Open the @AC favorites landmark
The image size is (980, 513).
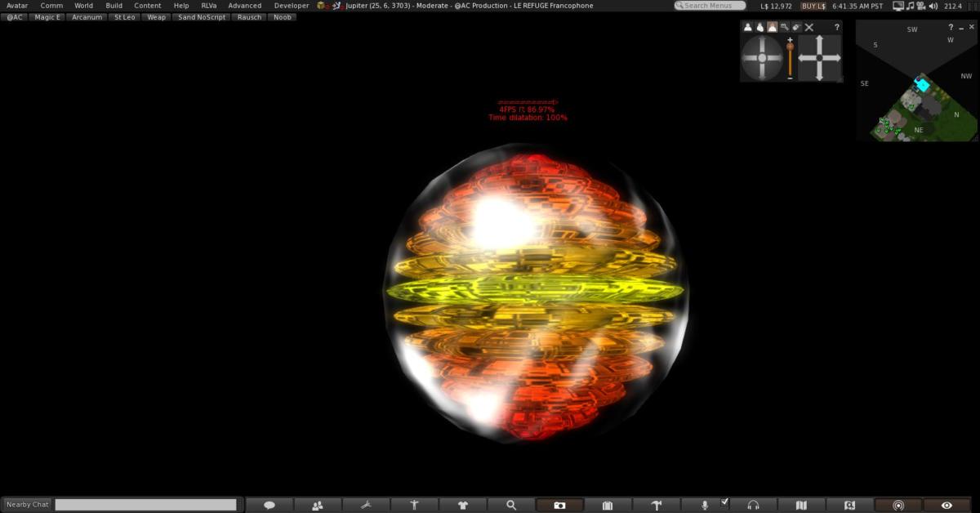(x=15, y=17)
